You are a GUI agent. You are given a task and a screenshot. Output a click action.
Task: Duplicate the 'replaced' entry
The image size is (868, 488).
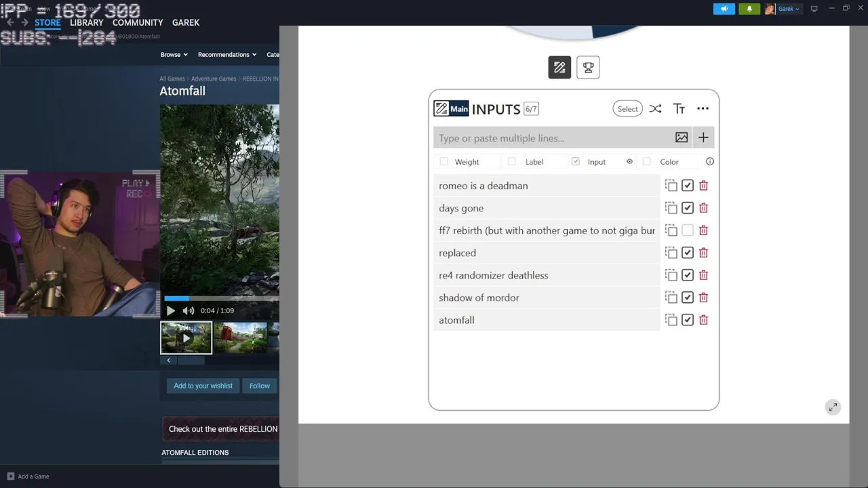coord(671,252)
